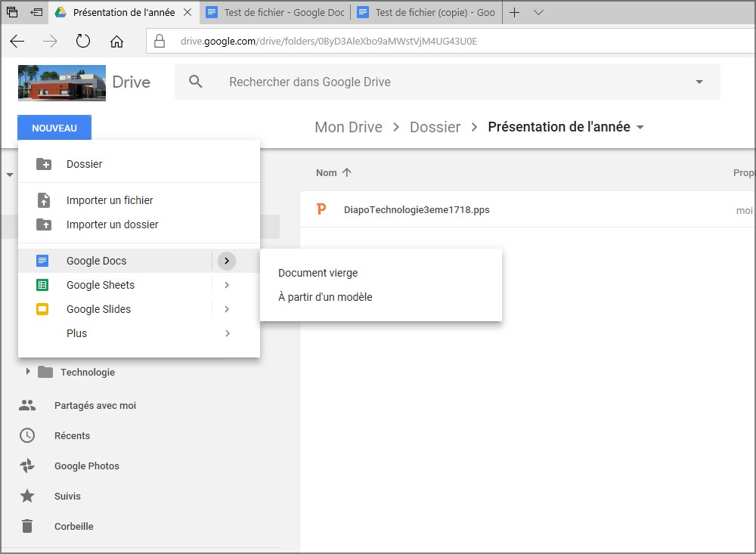The height and width of the screenshot is (554, 756).
Task: Go to Mon Drive breadcrumb
Action: point(348,127)
